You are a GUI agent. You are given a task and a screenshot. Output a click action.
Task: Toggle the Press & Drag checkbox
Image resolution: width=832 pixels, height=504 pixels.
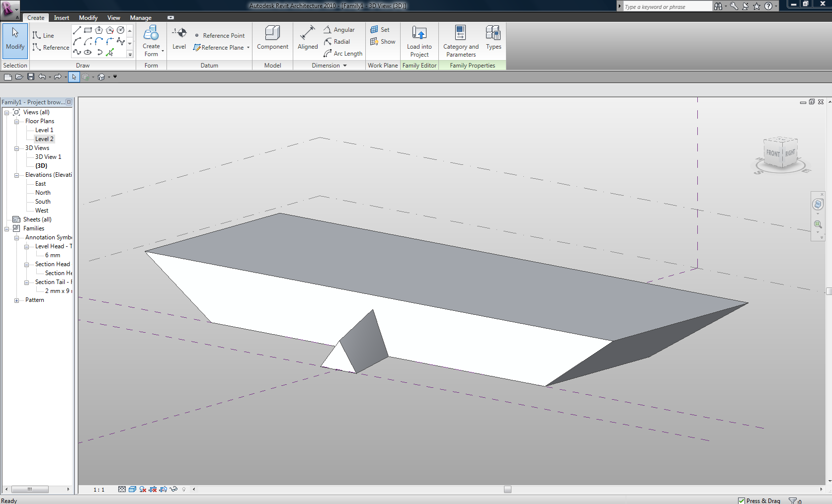coord(741,501)
